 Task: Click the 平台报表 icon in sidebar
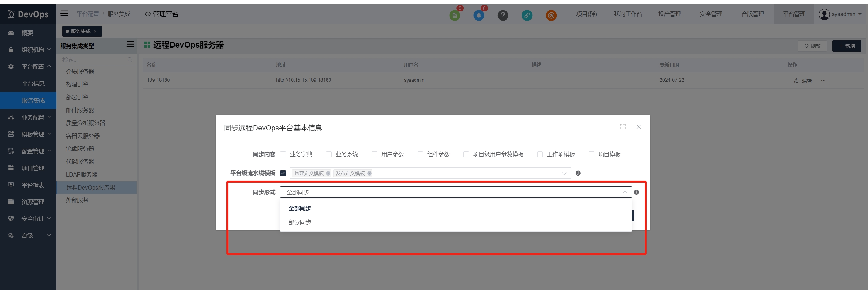pyautogui.click(x=11, y=185)
